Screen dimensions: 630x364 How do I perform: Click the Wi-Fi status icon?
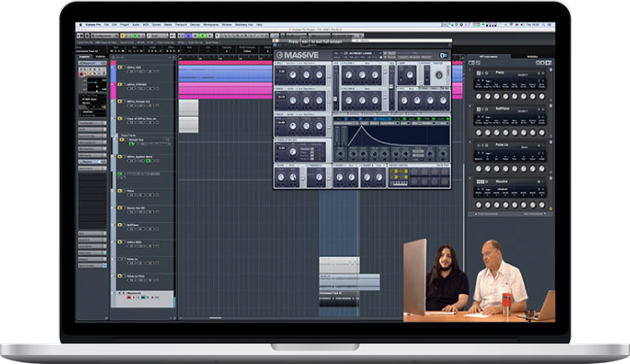point(511,24)
